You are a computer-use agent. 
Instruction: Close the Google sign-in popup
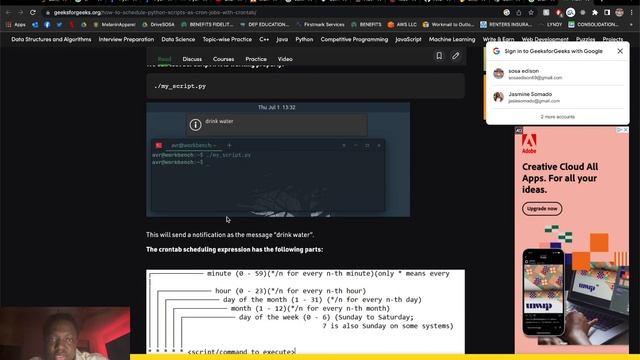[620, 51]
